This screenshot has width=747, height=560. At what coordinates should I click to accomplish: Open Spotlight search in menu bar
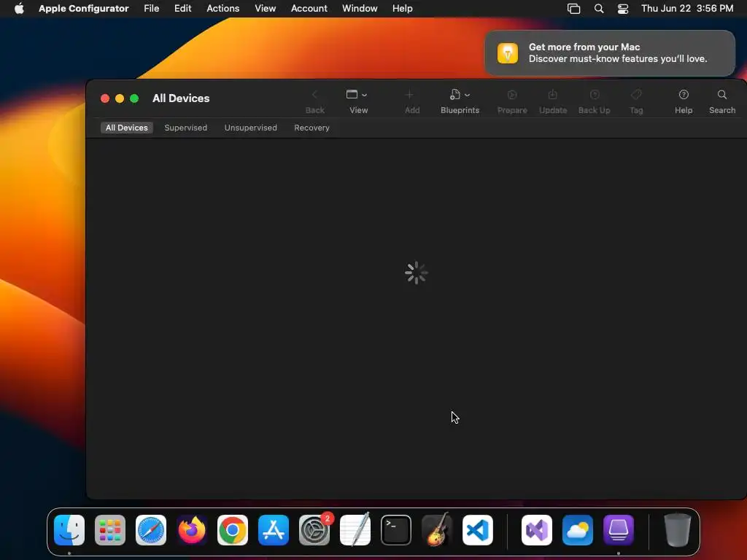(599, 9)
